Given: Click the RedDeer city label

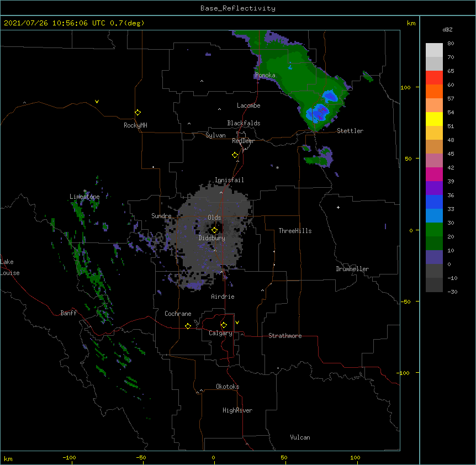Looking at the screenshot, I should click(243, 140).
